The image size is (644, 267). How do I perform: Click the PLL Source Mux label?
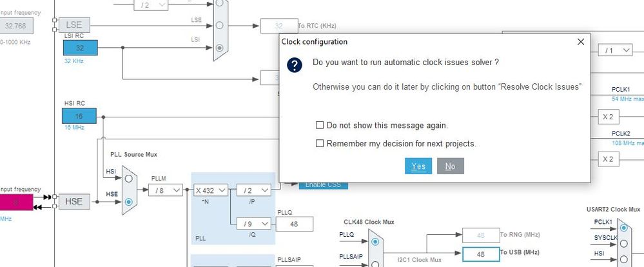click(x=133, y=154)
